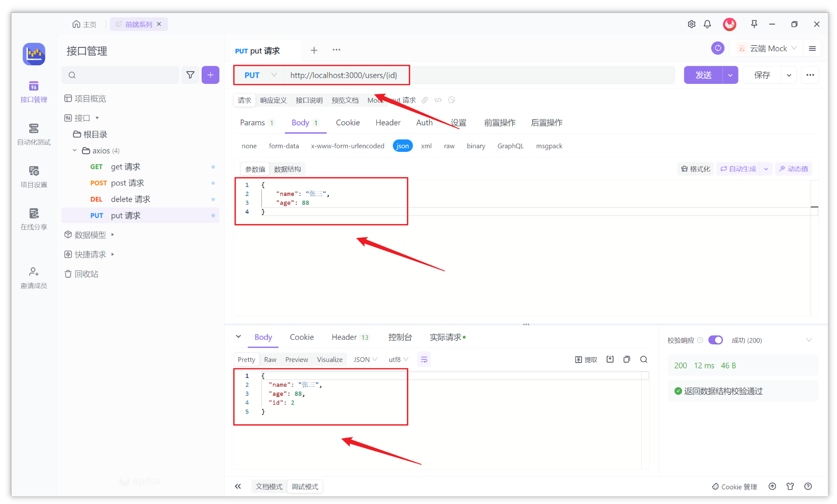
Task: Click the 提取 extract button
Action: pos(586,359)
